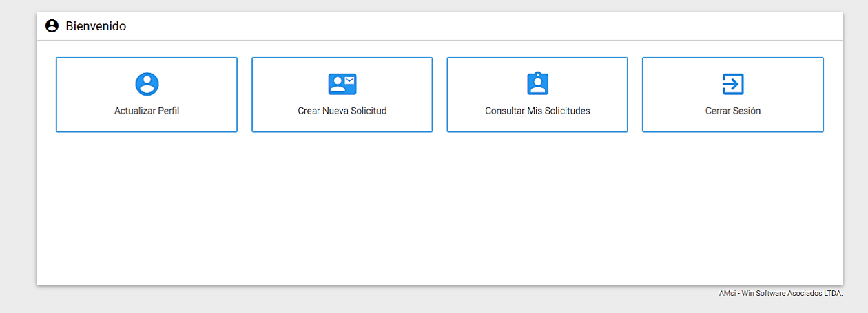Click the Actualizar Perfil text label
Image resolution: width=868 pixels, height=313 pixels.
[x=147, y=111]
